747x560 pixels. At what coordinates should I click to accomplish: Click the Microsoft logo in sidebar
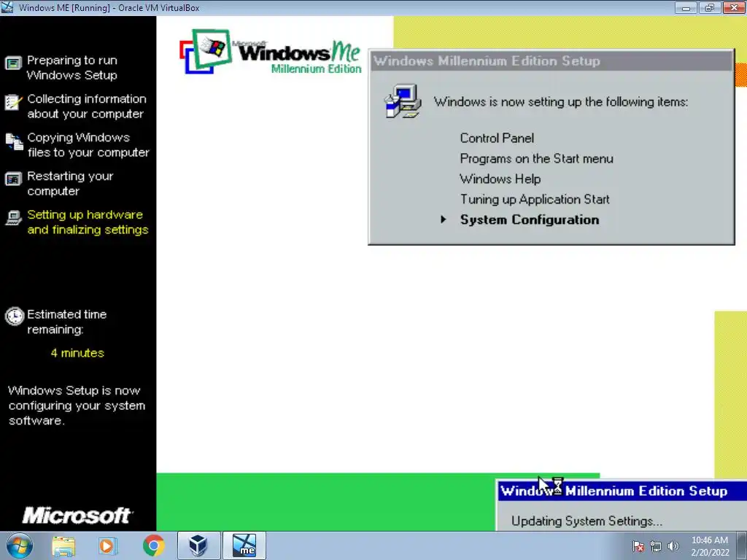click(77, 516)
